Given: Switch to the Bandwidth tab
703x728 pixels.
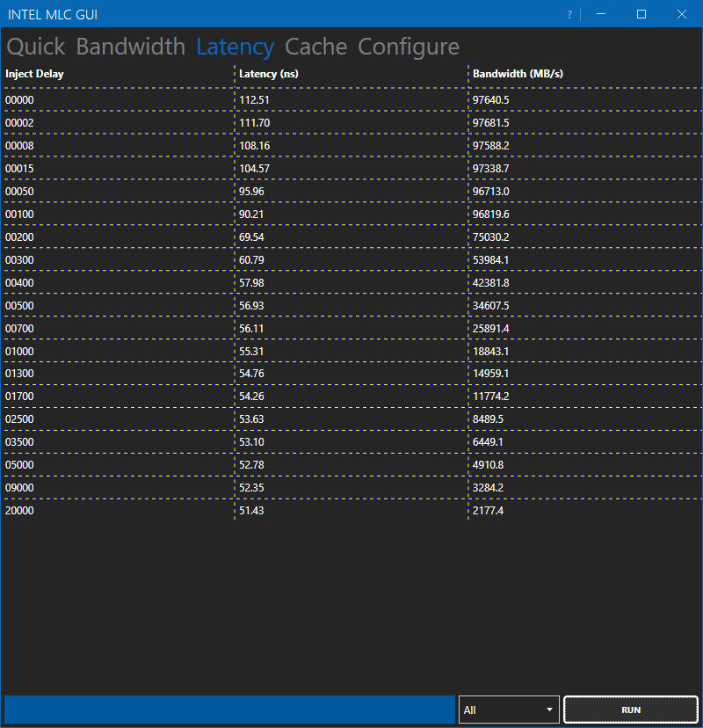Looking at the screenshot, I should [x=130, y=47].
